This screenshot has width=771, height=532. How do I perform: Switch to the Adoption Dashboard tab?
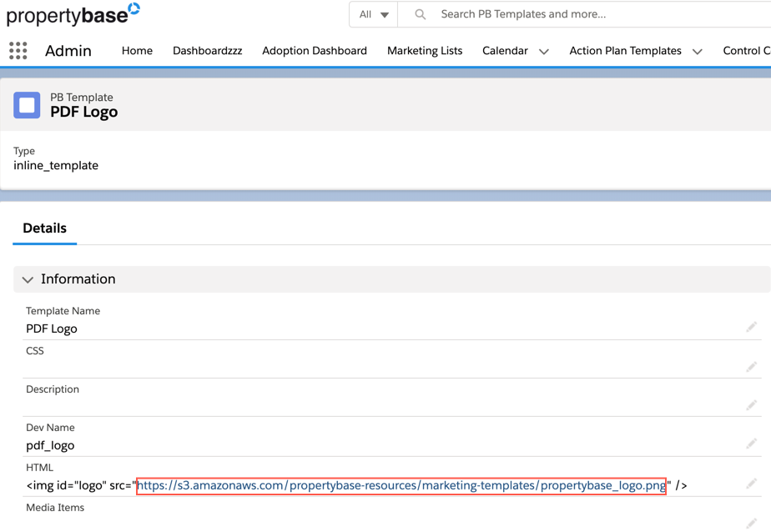pos(315,51)
